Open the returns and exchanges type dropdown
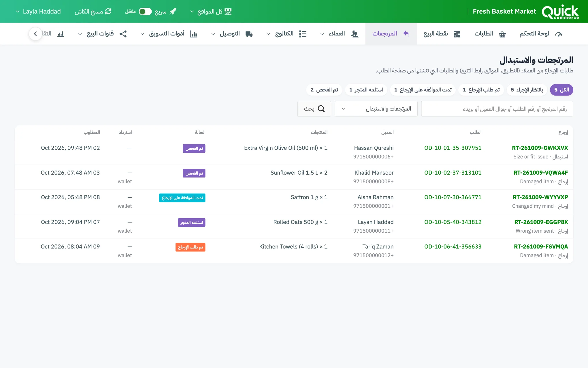Screen dimensions: 588x368 [x=376, y=109]
